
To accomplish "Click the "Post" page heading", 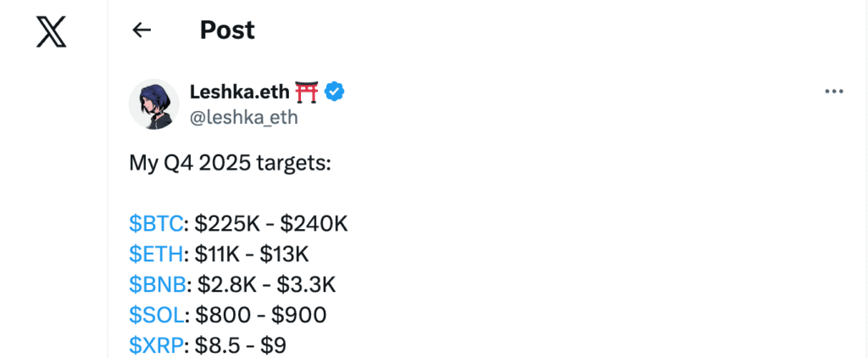I will tap(227, 31).
